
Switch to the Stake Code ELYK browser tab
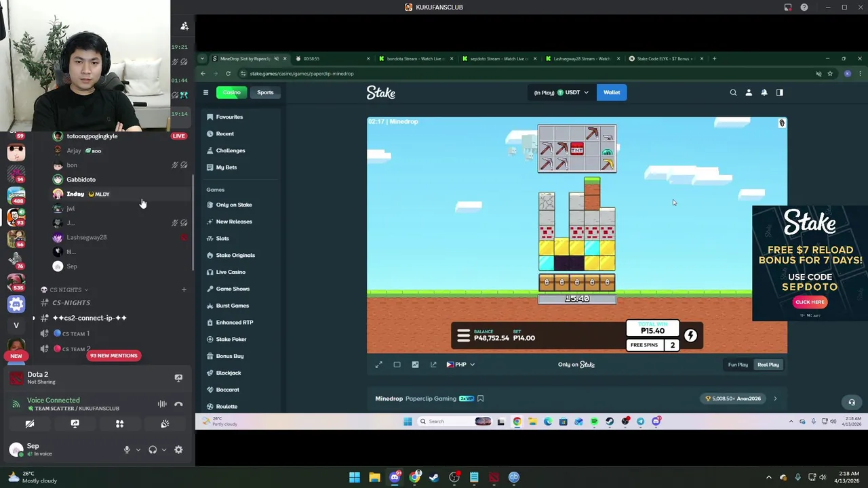pos(666,58)
